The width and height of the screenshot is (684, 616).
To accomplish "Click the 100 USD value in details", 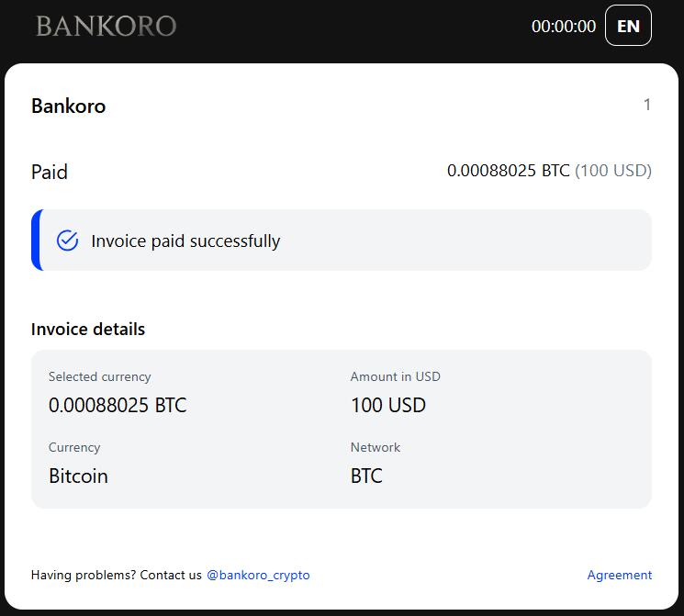I will [x=388, y=405].
